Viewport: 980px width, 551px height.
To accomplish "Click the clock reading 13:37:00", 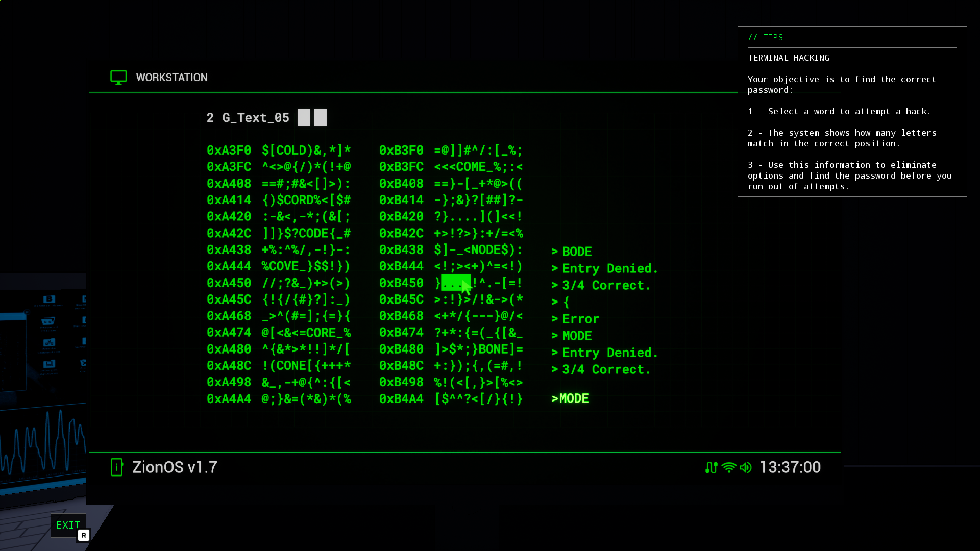I will pos(790,467).
